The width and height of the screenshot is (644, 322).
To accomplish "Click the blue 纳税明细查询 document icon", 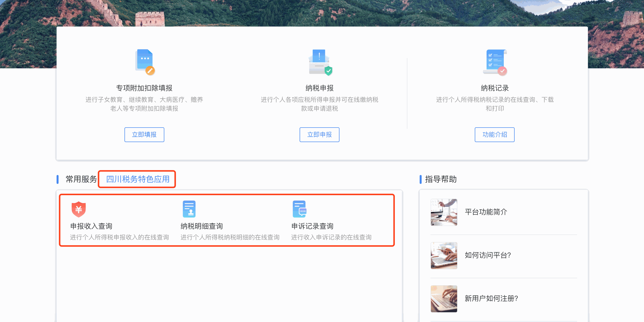I will click(189, 209).
